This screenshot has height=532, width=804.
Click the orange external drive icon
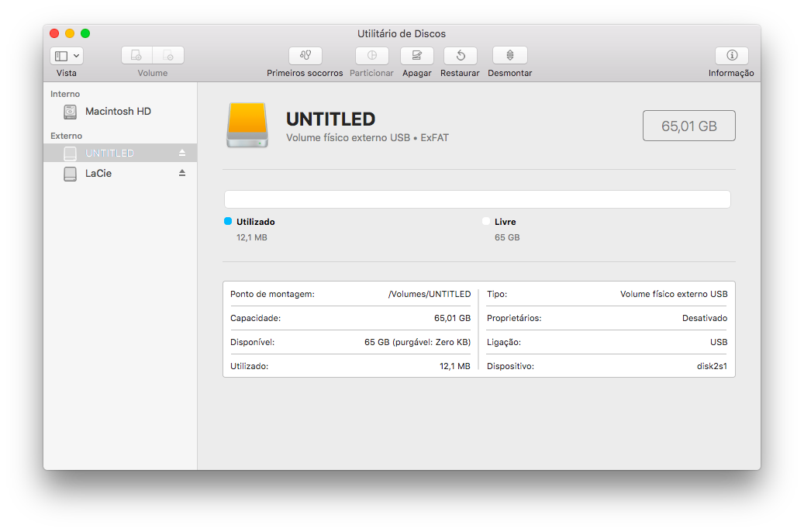247,125
